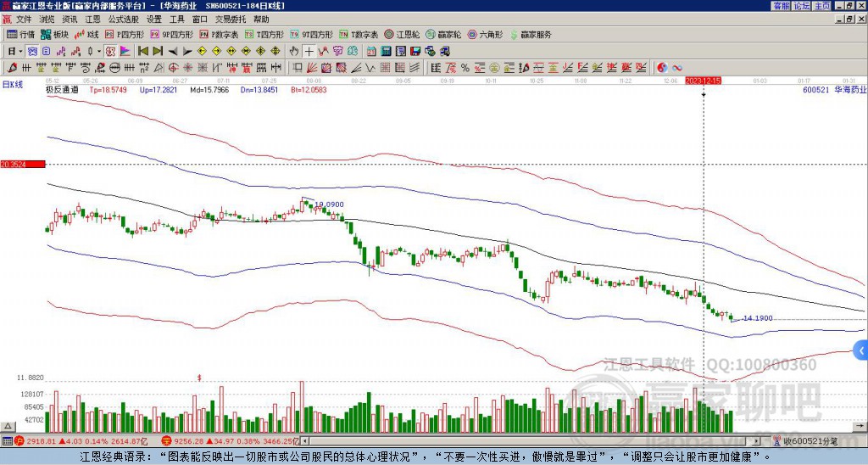
Task: Click the 极反通道 indicator label
Action: pyautogui.click(x=62, y=89)
